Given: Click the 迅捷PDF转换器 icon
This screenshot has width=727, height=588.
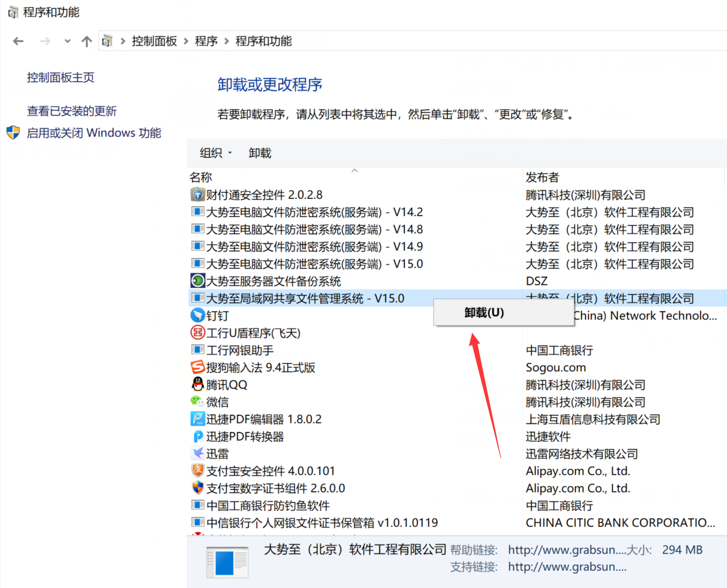Looking at the screenshot, I should pyautogui.click(x=198, y=436).
